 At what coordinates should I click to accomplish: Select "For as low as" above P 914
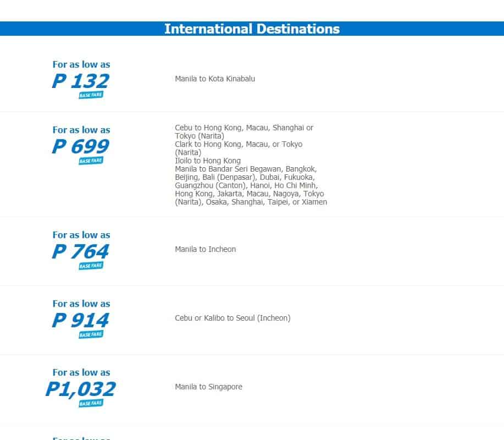click(81, 304)
